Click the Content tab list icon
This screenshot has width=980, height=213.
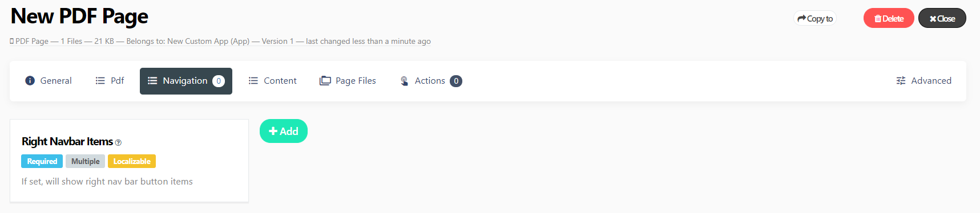pyautogui.click(x=253, y=81)
